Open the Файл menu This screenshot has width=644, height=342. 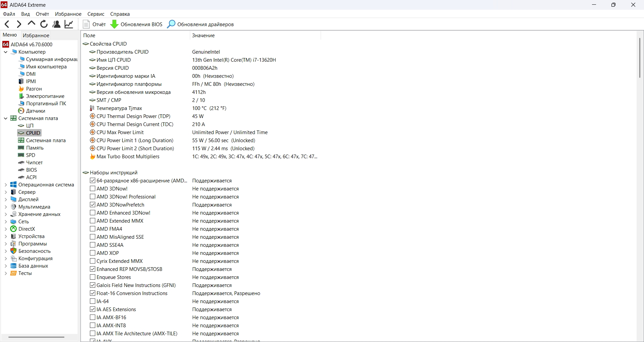[x=9, y=14]
